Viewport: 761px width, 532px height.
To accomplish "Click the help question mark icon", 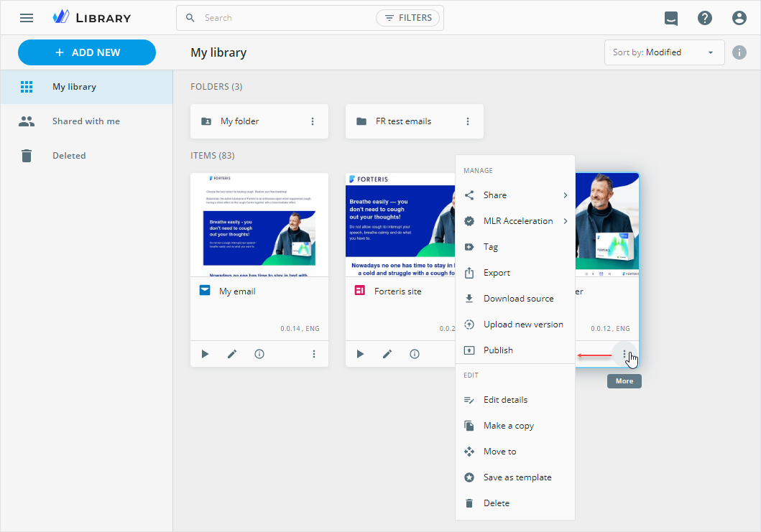I will [705, 18].
